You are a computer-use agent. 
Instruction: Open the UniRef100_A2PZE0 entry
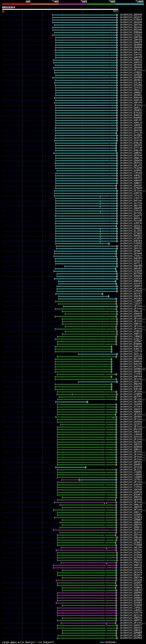[x=131, y=50]
